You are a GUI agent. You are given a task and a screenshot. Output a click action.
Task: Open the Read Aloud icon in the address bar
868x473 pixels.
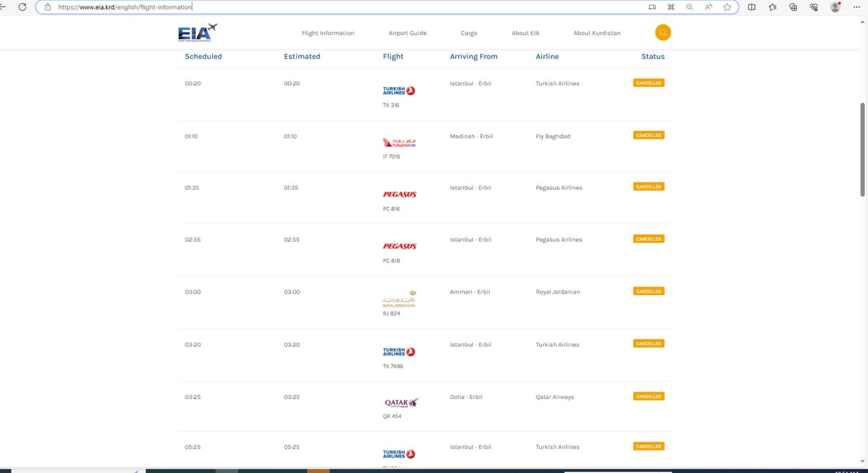tap(709, 7)
